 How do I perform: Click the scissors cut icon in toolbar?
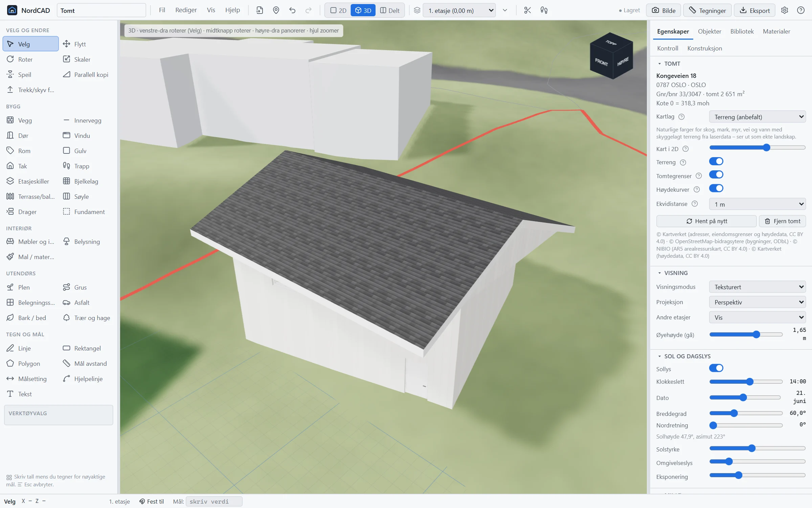tap(527, 10)
